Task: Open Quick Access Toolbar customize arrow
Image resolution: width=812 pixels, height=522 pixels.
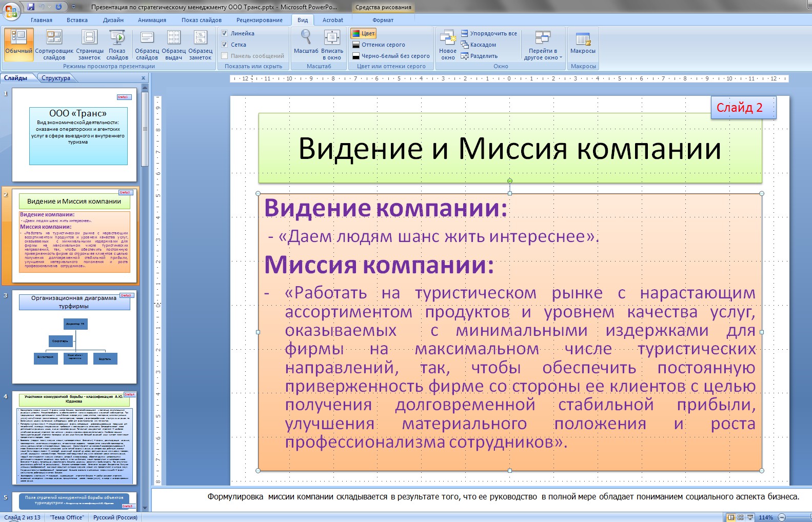Action: [x=73, y=7]
